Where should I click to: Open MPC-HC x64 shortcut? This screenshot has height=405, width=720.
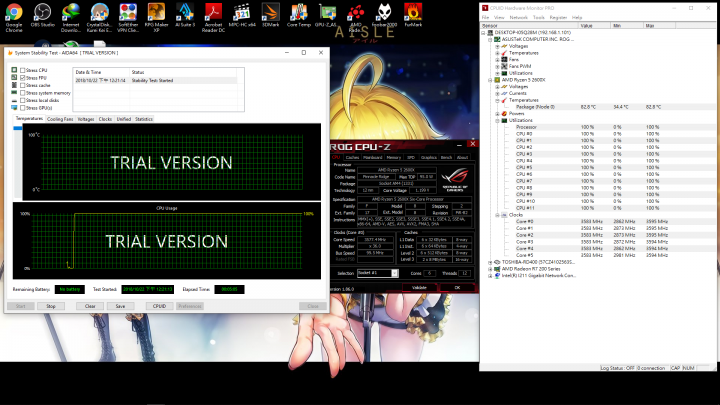pyautogui.click(x=242, y=15)
